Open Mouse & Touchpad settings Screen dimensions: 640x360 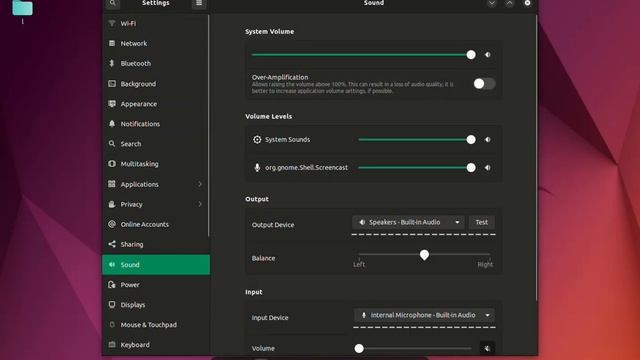coord(156,324)
